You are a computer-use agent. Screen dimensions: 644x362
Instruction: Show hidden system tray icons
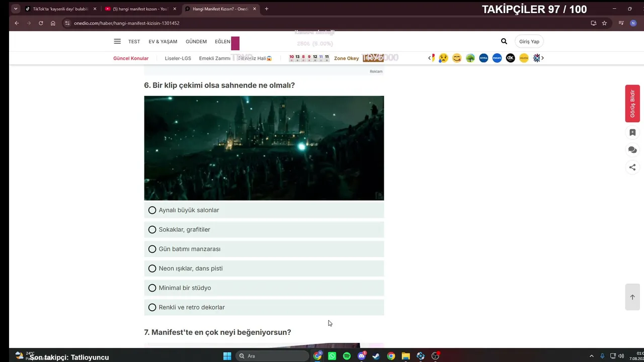click(x=591, y=356)
